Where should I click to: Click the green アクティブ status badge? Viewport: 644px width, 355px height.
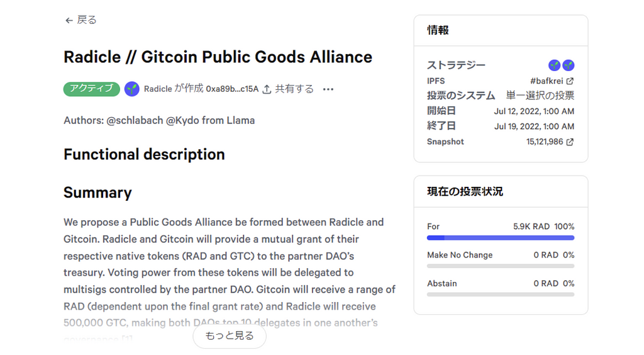click(91, 89)
